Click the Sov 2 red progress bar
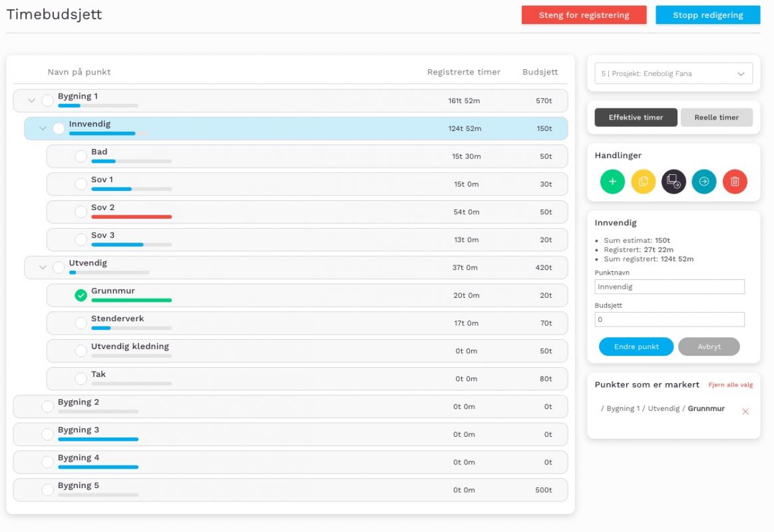774x532 pixels. click(131, 217)
